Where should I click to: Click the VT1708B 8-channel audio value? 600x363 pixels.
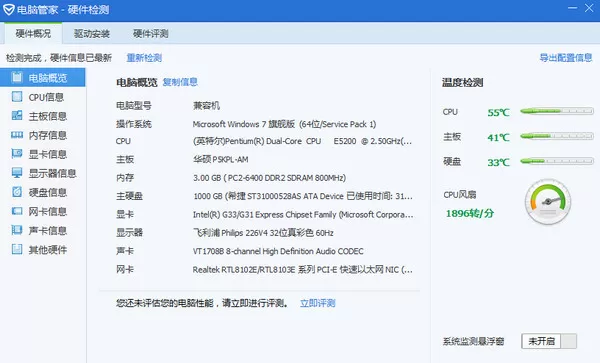[x=278, y=251]
